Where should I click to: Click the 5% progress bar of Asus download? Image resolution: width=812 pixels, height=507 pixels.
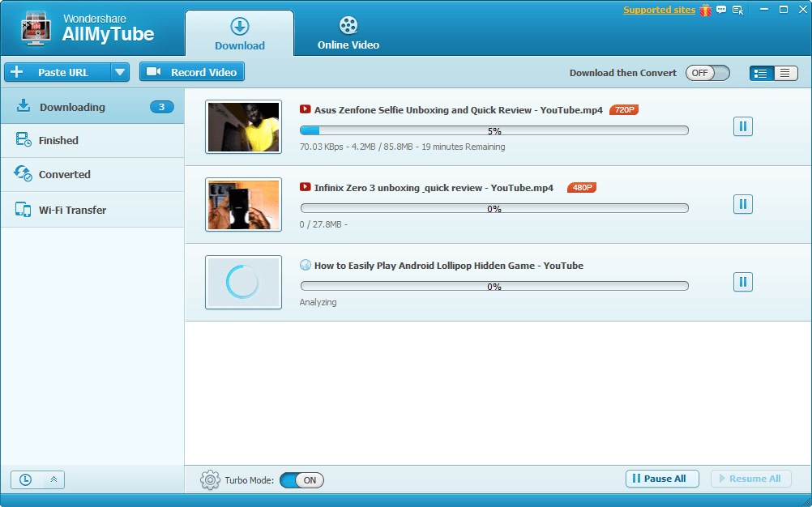[494, 130]
